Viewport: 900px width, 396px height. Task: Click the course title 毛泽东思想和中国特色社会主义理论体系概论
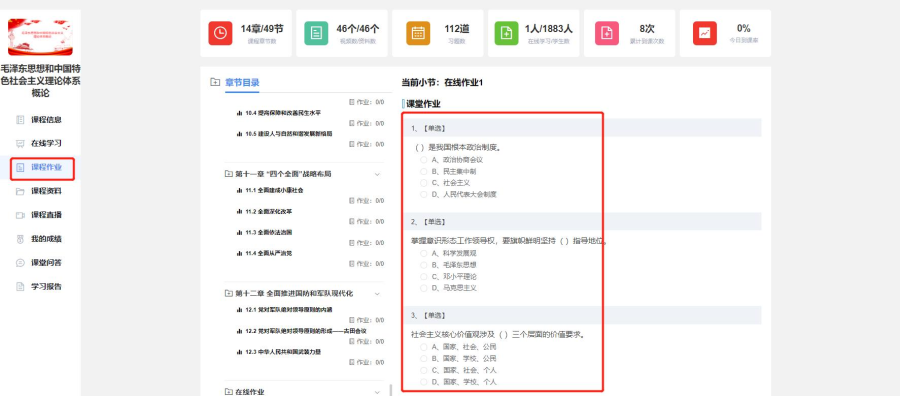41,81
